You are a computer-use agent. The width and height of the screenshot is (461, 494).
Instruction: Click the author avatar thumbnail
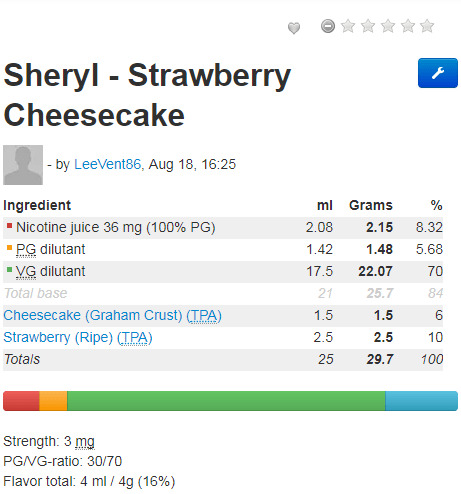click(23, 165)
